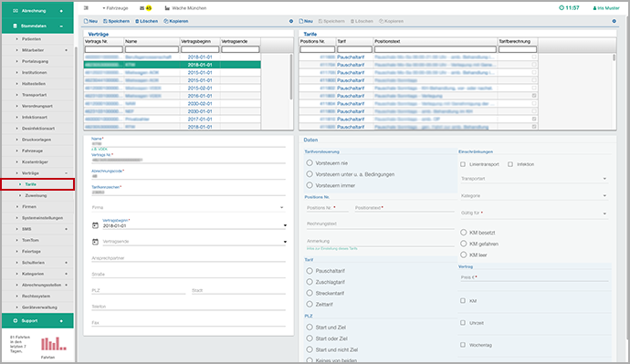
Task: Click the Support section icon in sidebar
Action: tap(16, 320)
